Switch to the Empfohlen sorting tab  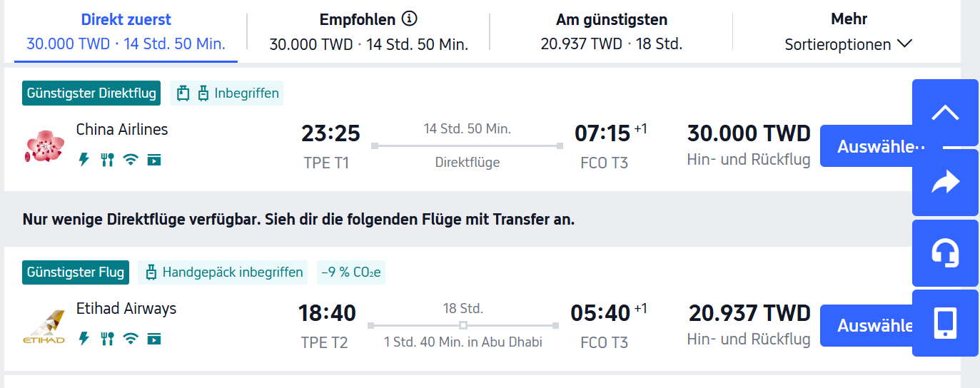tap(368, 32)
